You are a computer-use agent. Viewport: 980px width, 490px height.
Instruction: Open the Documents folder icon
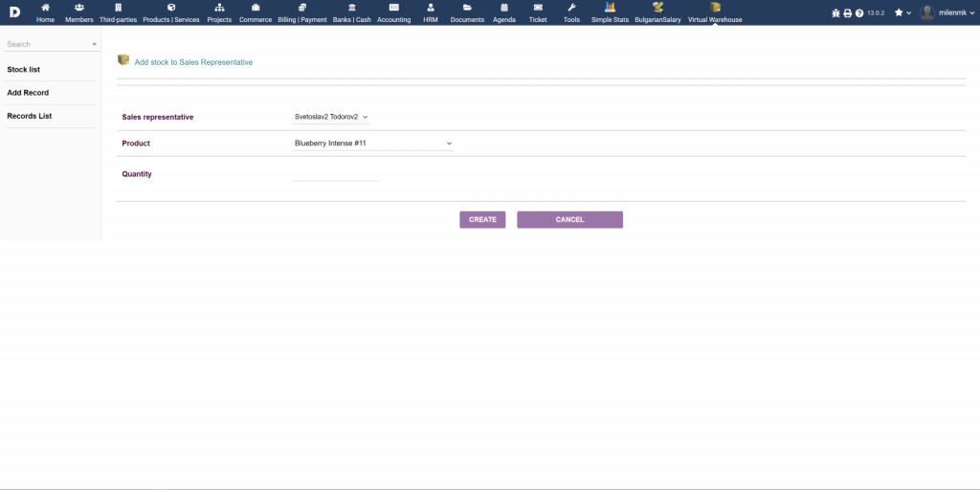coord(467,8)
